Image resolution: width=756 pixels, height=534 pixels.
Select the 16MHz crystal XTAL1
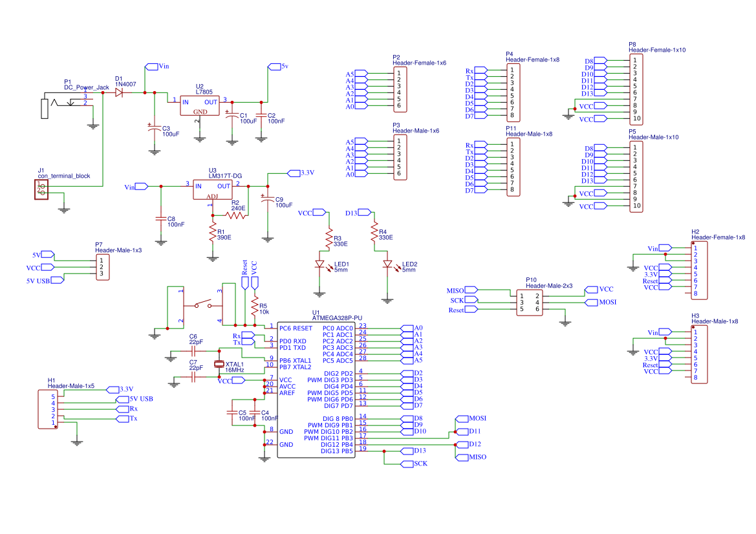pyautogui.click(x=219, y=365)
